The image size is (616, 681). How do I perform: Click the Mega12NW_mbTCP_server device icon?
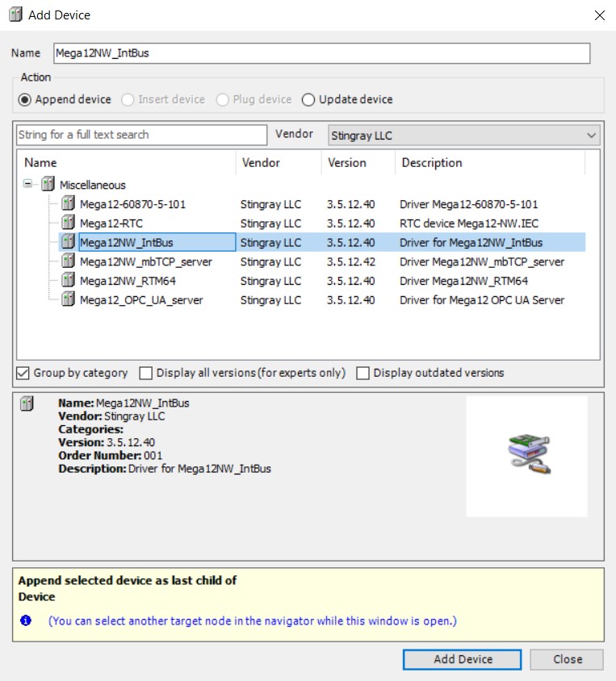click(x=69, y=262)
